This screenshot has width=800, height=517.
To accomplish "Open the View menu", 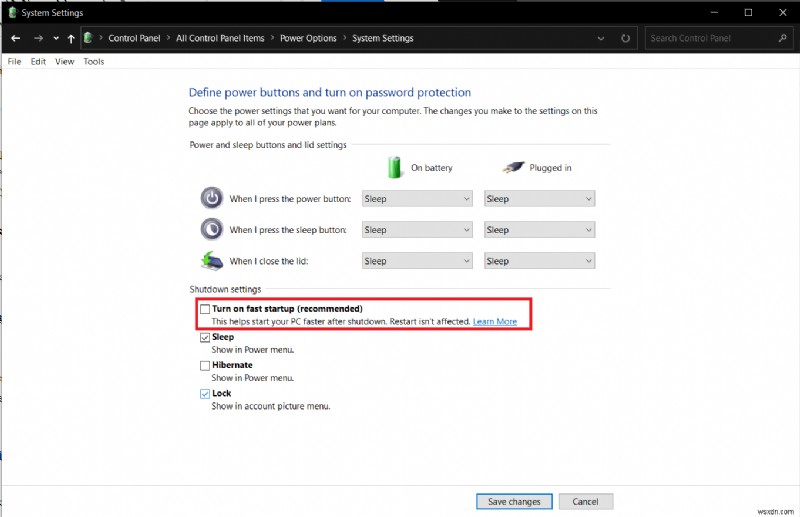I will tap(65, 61).
